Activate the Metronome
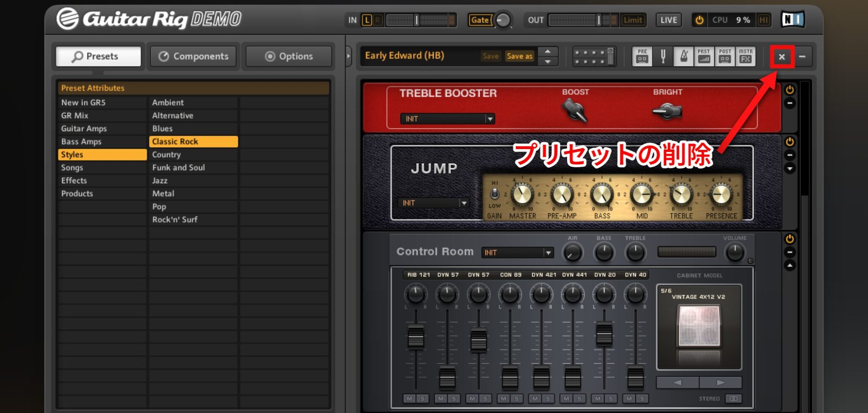The height and width of the screenshot is (413, 868). 684,56
